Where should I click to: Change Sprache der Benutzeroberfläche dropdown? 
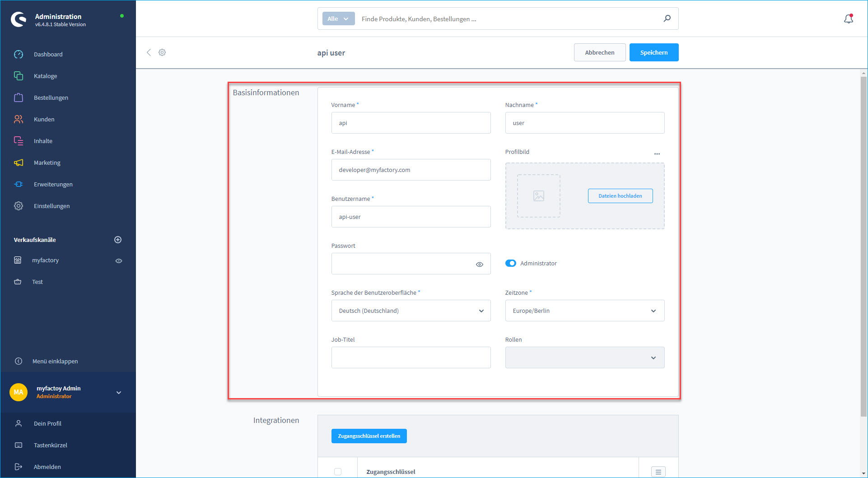[411, 311]
